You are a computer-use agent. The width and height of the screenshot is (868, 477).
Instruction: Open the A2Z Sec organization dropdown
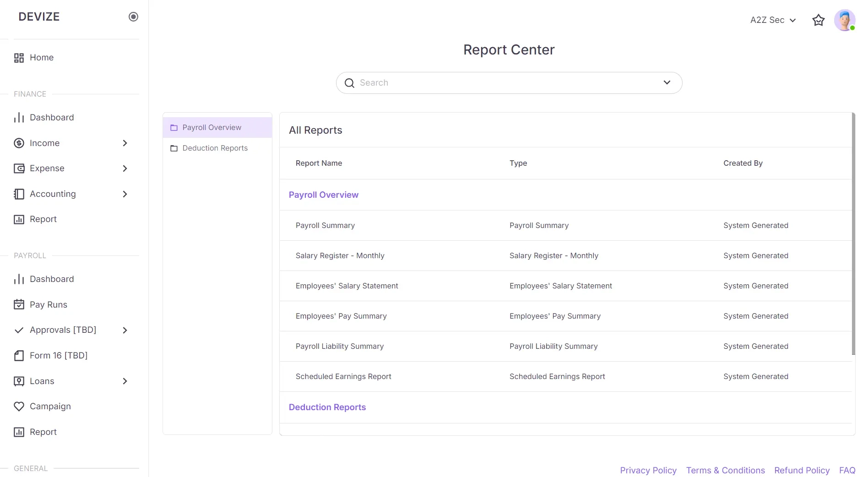point(773,20)
